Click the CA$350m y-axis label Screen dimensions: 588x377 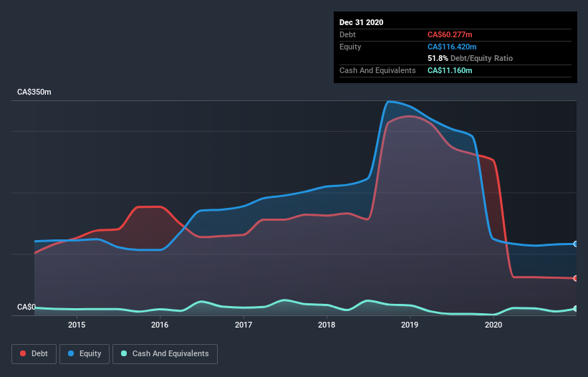34,92
